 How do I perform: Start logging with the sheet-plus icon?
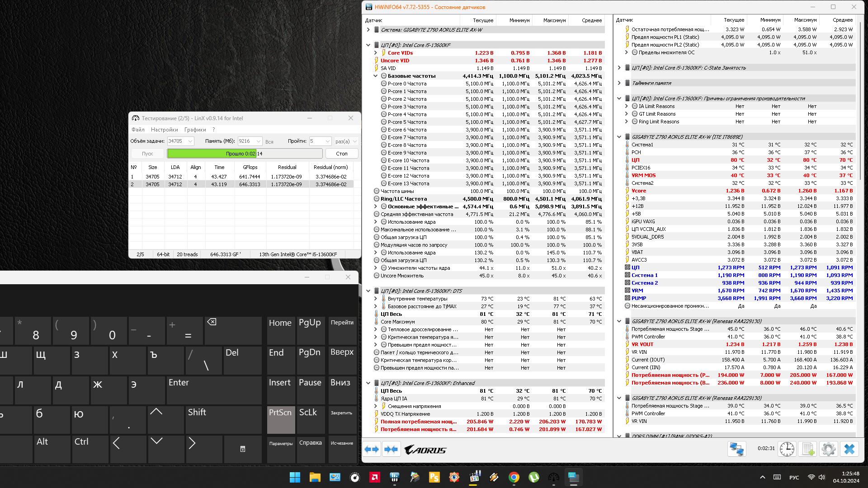[x=808, y=449]
